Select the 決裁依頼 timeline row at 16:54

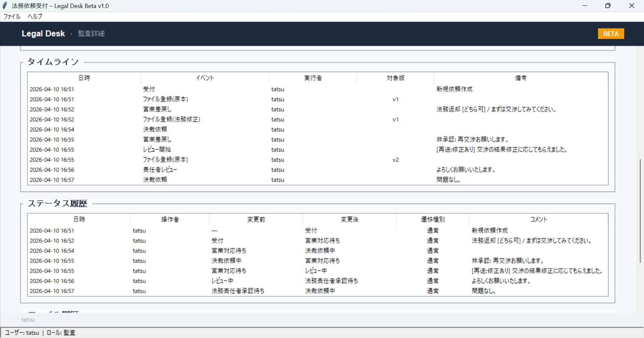(x=155, y=129)
